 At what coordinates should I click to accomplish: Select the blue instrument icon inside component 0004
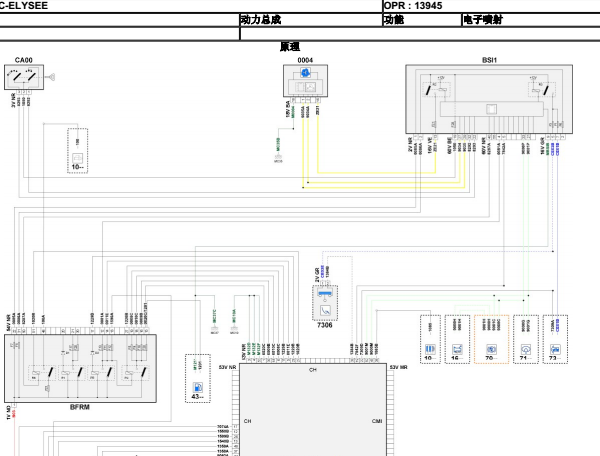point(305,72)
